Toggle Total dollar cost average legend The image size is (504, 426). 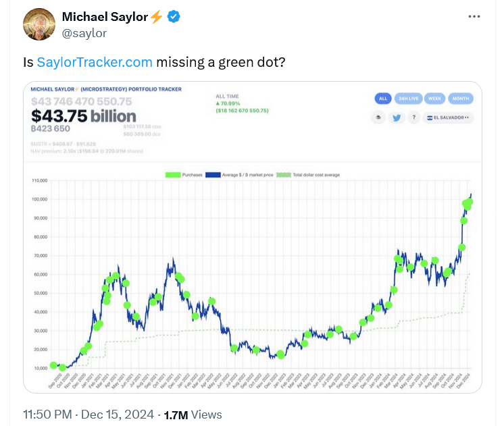pos(311,175)
